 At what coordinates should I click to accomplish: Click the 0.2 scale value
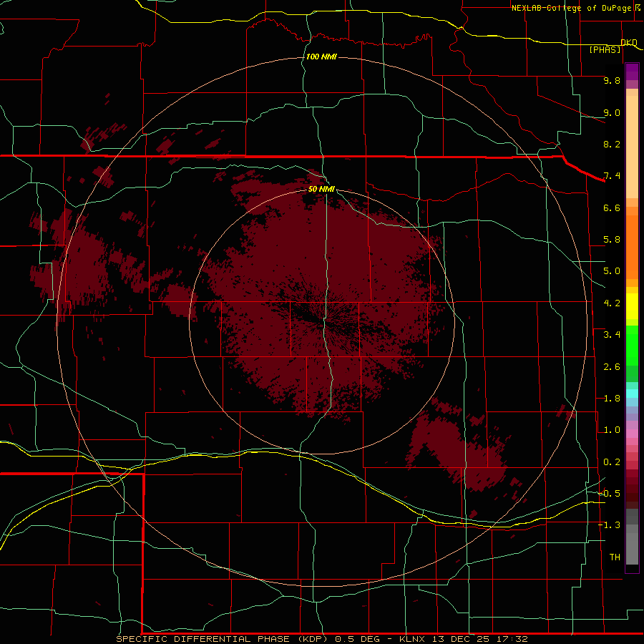point(612,462)
